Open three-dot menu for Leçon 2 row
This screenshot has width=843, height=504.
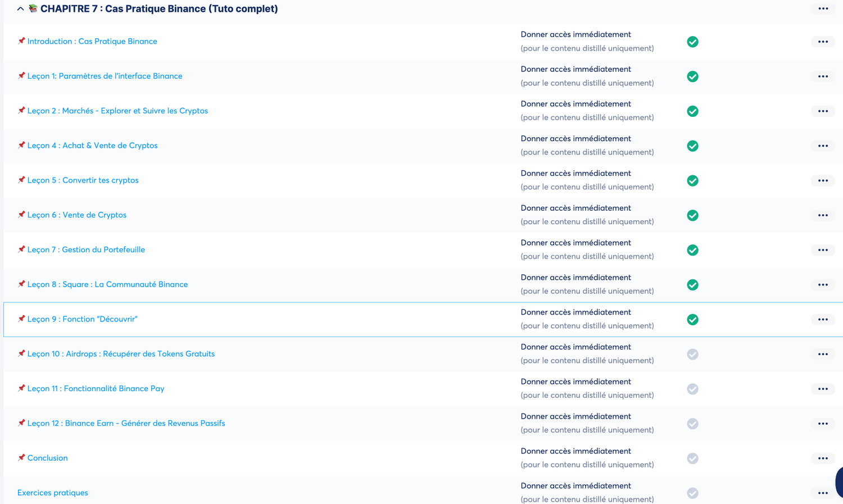click(823, 111)
